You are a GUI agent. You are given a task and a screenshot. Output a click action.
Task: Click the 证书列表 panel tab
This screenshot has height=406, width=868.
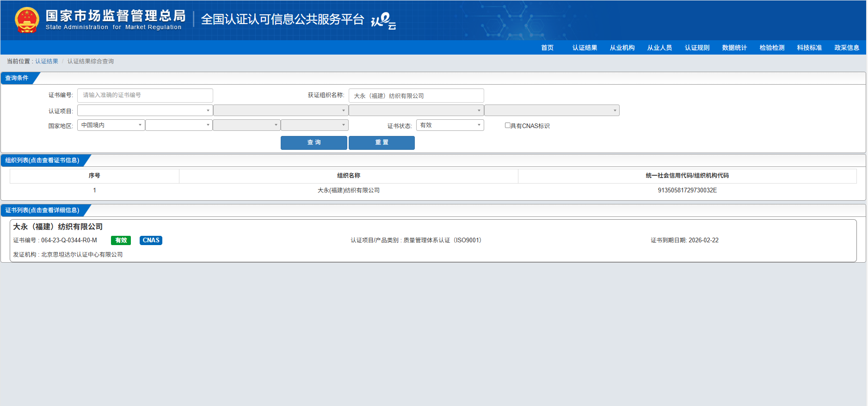pyautogui.click(x=42, y=210)
